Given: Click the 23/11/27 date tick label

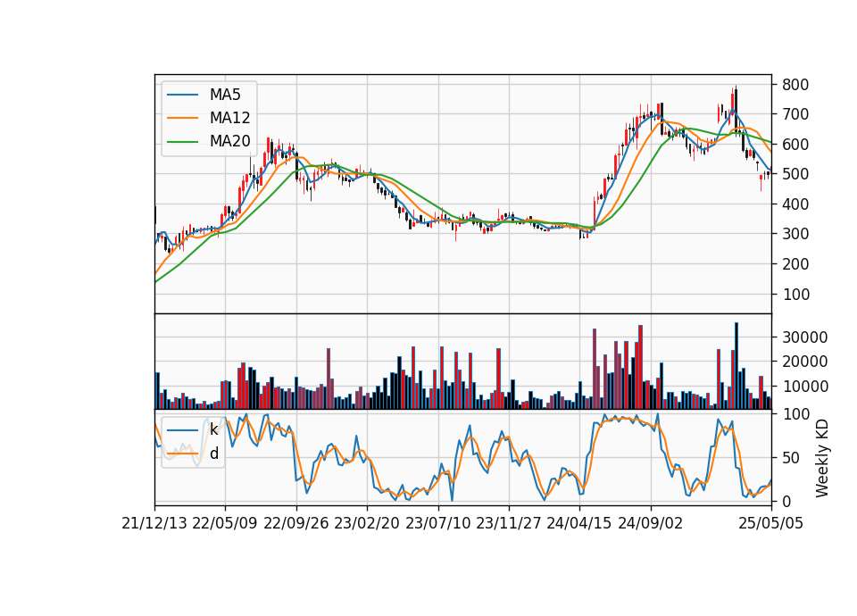Looking at the screenshot, I should [509, 523].
